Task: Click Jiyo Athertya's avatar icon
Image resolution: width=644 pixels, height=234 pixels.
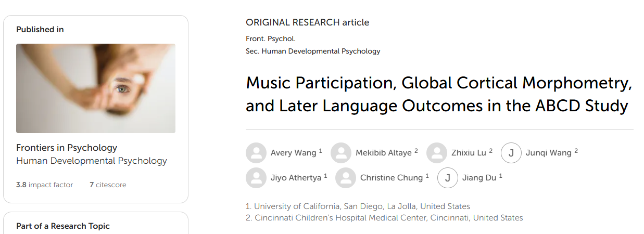Action: pos(256,178)
